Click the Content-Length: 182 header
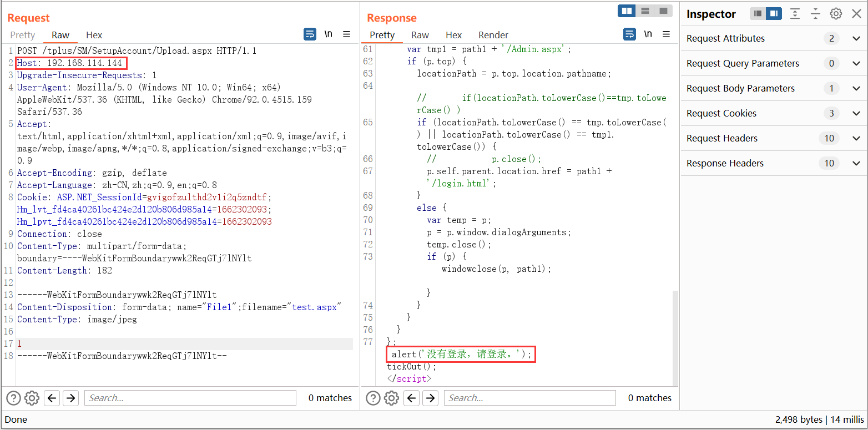The image size is (868, 430). (64, 270)
